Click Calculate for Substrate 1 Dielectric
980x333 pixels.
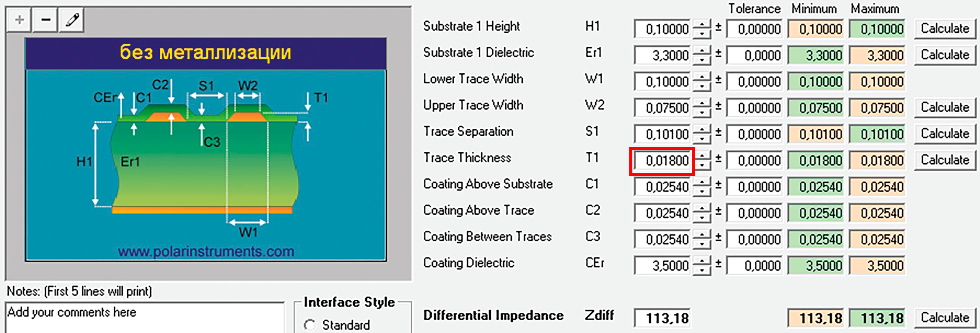[945, 55]
